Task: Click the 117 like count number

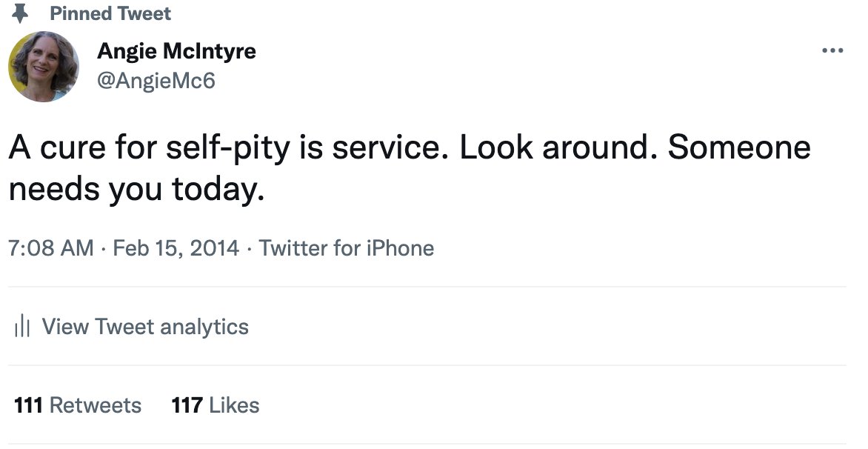Action: click(187, 405)
